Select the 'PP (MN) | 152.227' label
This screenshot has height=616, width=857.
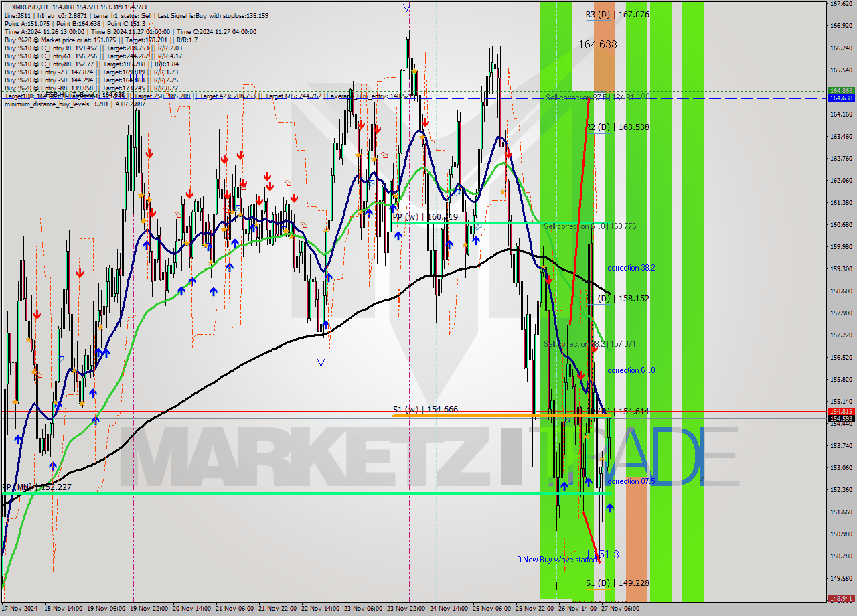click(36, 487)
